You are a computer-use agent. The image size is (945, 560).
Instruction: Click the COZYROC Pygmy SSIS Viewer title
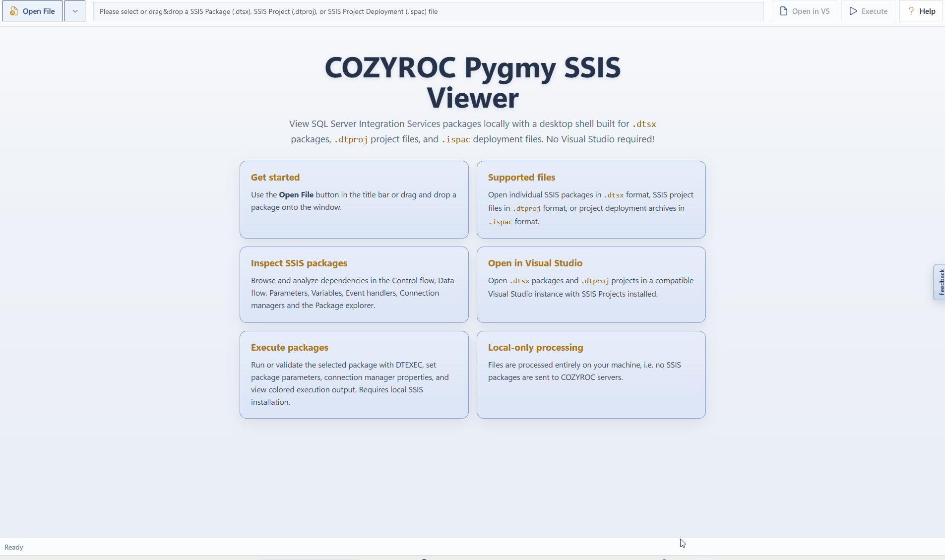click(473, 82)
